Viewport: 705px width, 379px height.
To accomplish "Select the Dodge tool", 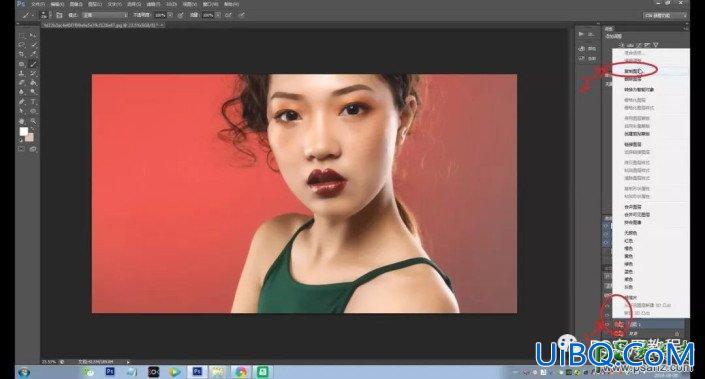I will [33, 92].
